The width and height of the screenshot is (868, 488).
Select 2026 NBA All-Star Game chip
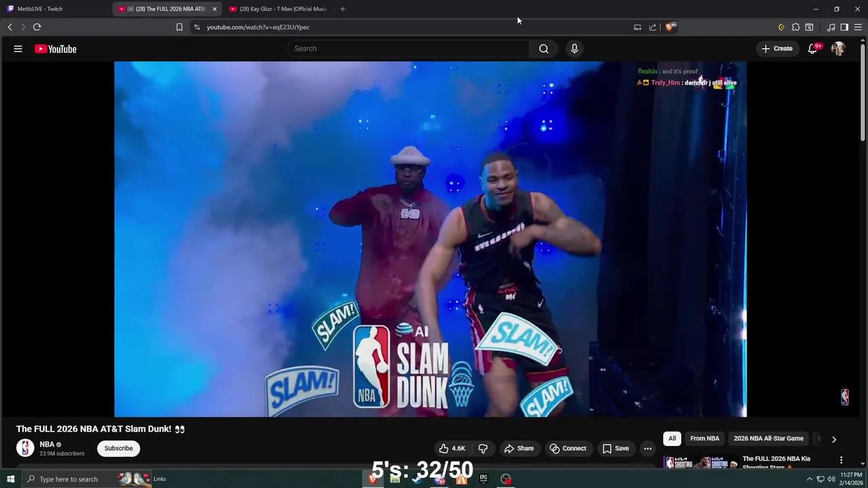click(x=768, y=439)
